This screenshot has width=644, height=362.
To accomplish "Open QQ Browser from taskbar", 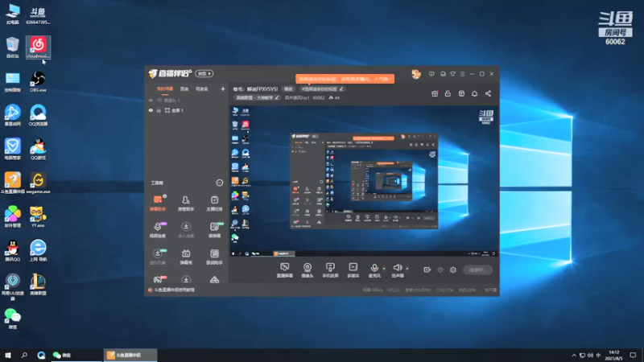I will tap(41, 355).
